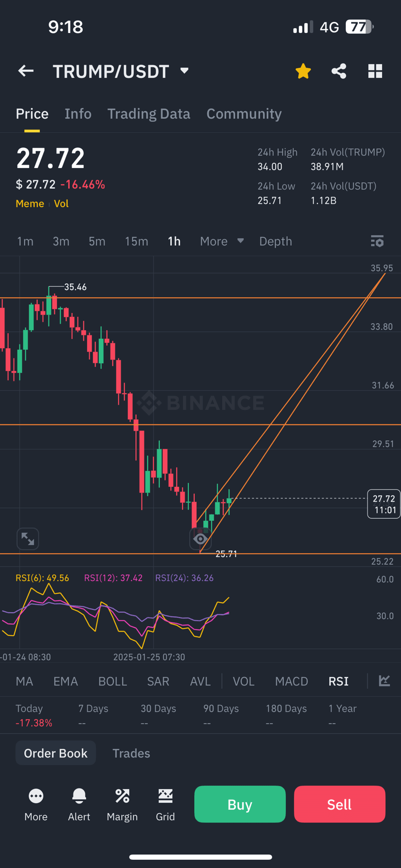This screenshot has width=401, height=868.
Task: Switch to the Info tab
Action: click(78, 114)
